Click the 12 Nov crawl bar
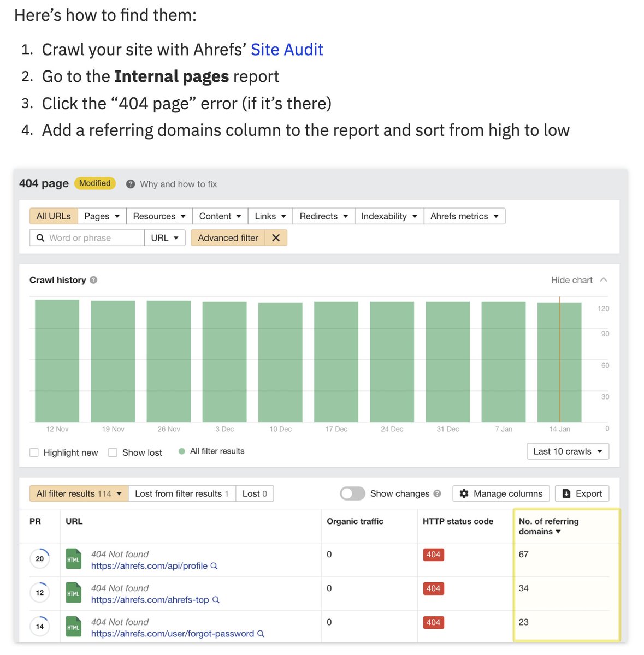This screenshot has height=655, width=644. point(57,361)
